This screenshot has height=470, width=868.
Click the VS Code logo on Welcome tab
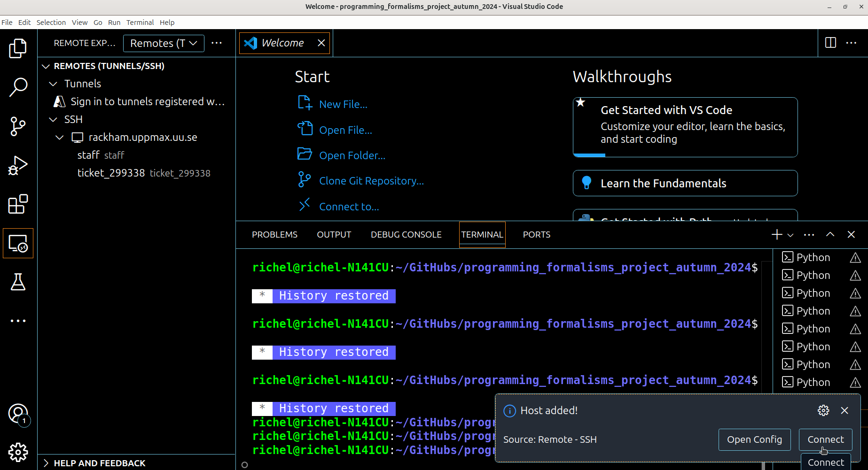[x=250, y=43]
